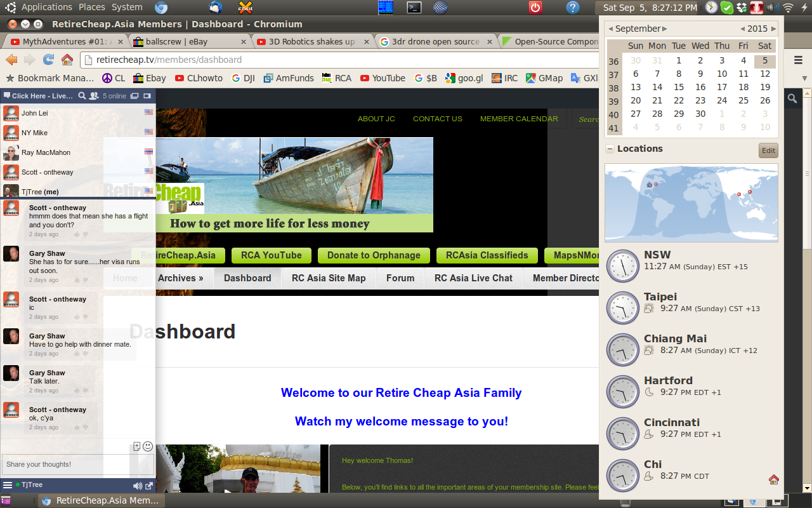Go to RC Asia Site Map
Viewport: 812px width, 508px height.
[329, 278]
